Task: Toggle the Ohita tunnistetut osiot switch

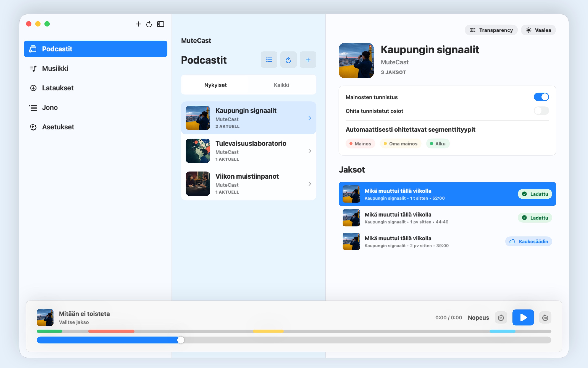Action: point(541,111)
